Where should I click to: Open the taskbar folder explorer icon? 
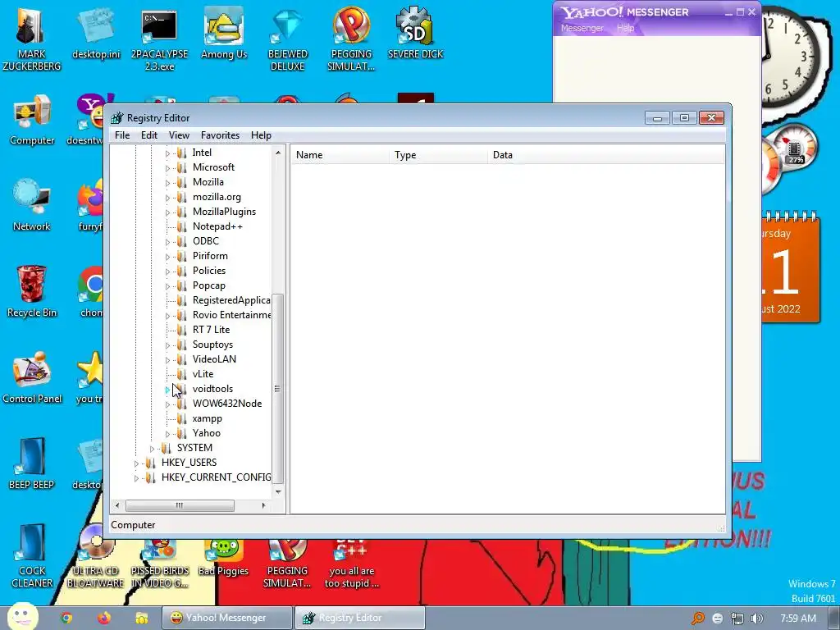[x=141, y=619]
